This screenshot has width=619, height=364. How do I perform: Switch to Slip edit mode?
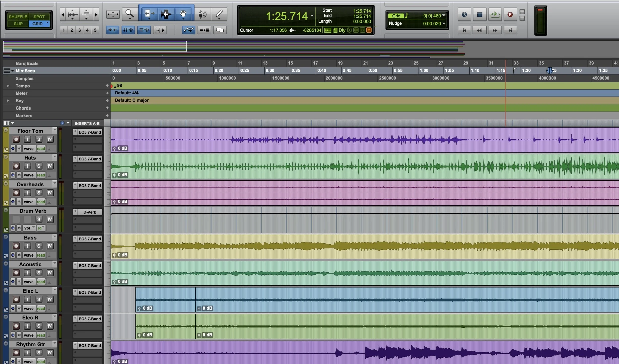click(x=18, y=24)
